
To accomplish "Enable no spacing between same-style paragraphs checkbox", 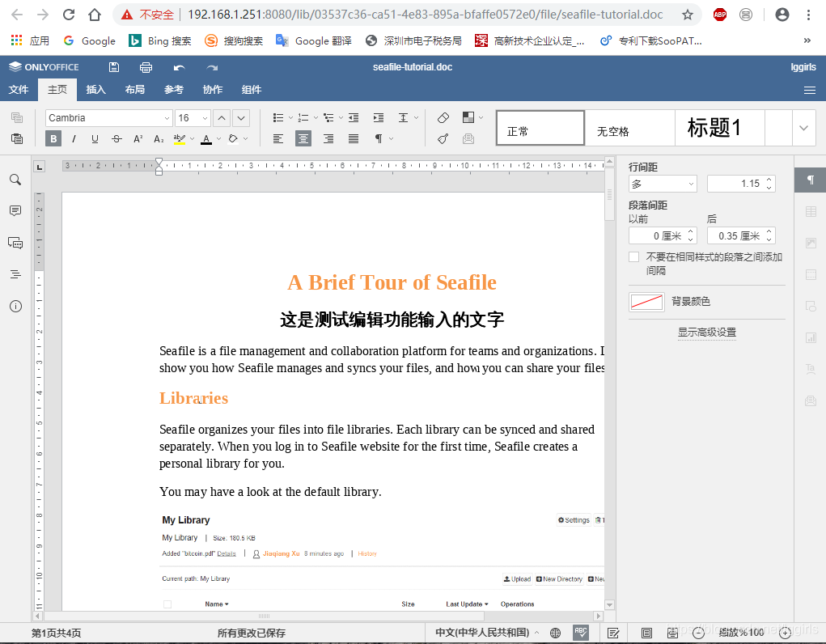I will point(634,257).
